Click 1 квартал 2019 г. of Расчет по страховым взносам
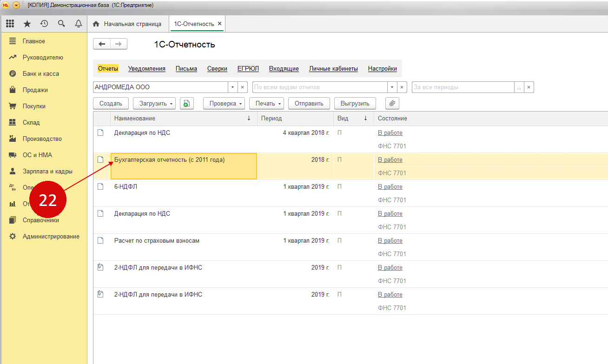 (x=306, y=241)
